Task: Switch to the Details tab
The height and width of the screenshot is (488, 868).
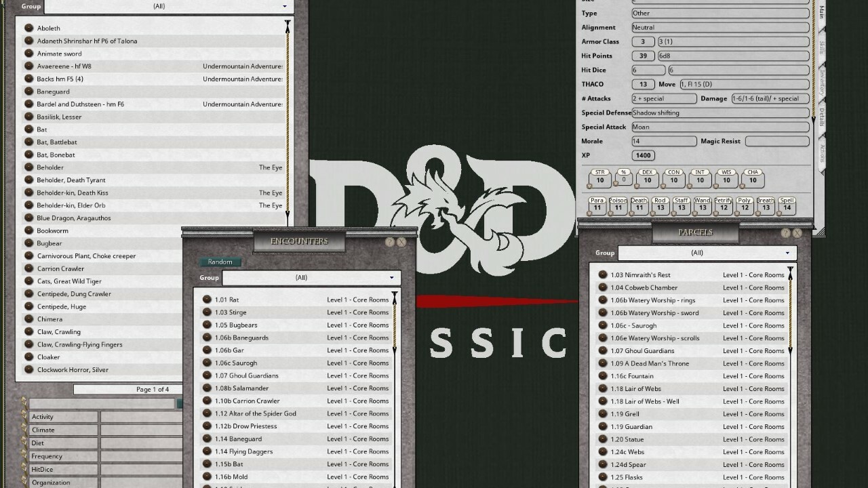Action: (821, 115)
